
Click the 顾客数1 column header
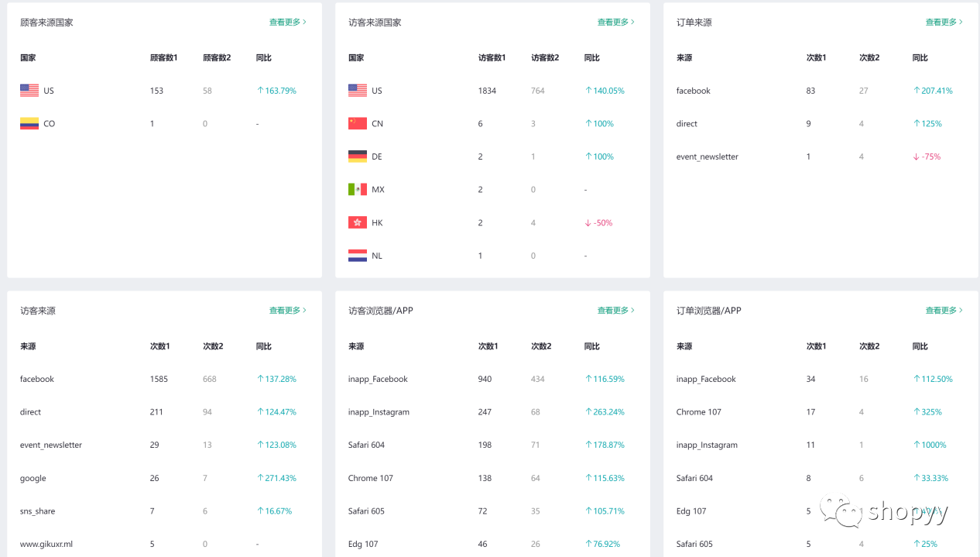click(x=163, y=58)
